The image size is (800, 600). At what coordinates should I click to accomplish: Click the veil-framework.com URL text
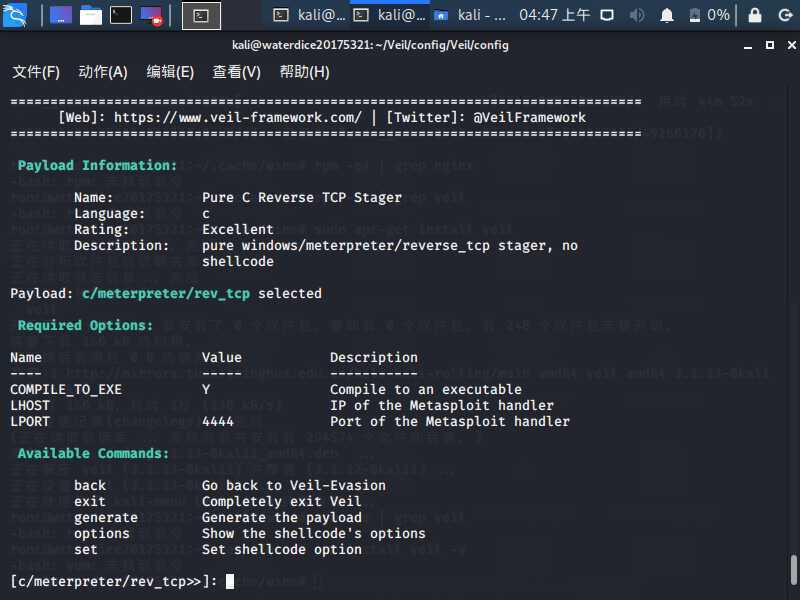[237, 117]
